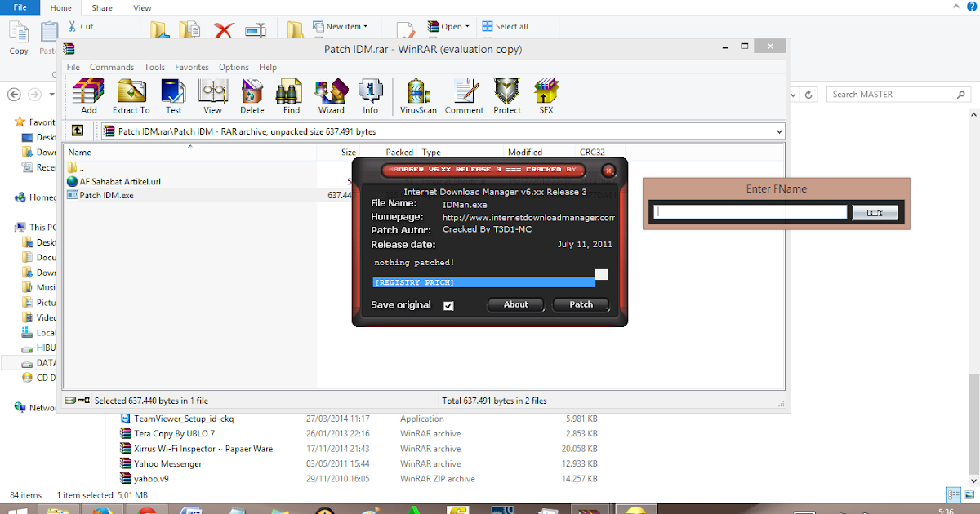Go back with the Explorer back arrow
This screenshot has width=980, height=514.
tap(14, 95)
